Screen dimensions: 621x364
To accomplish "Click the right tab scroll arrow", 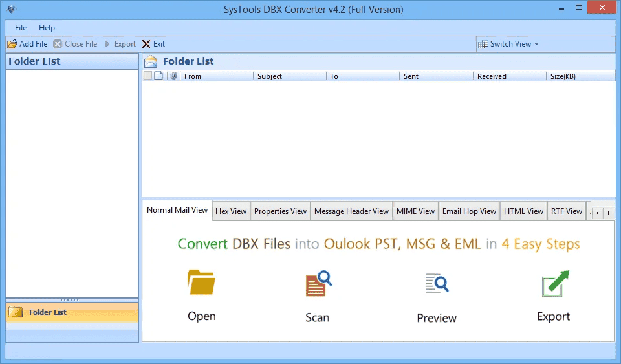I will tap(609, 213).
